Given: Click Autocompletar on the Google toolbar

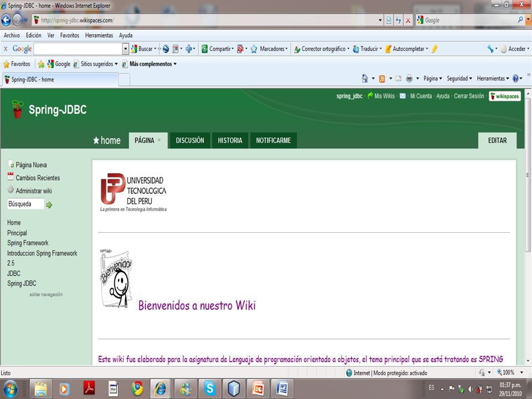Looking at the screenshot, I should click(406, 49).
